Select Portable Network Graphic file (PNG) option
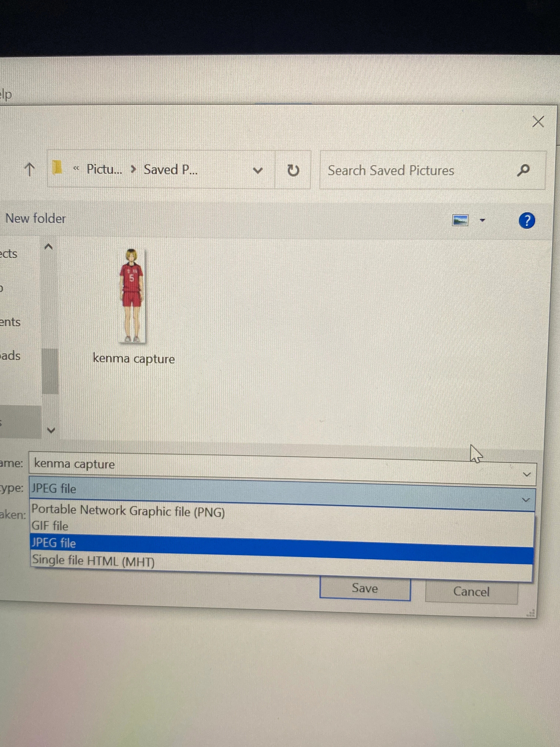This screenshot has width=560, height=747. (128, 511)
